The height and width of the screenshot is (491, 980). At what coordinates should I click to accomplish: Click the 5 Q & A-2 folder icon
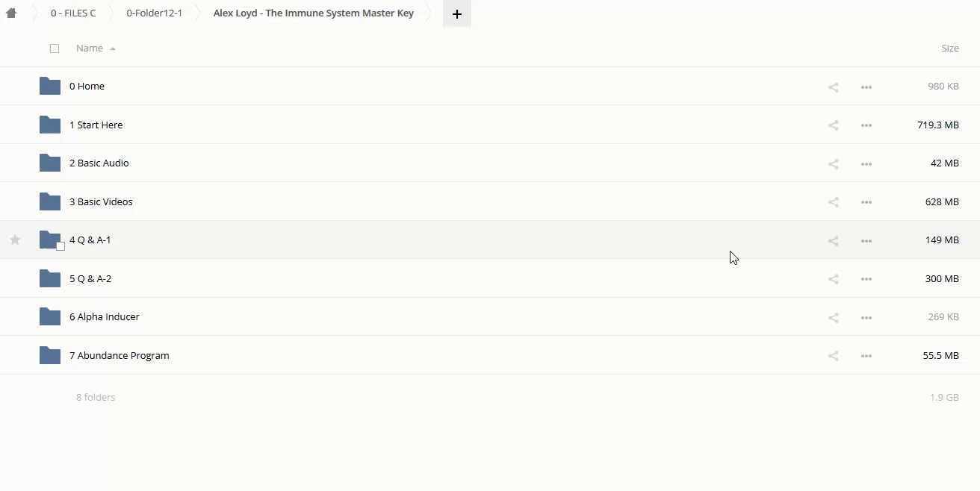[x=50, y=278]
